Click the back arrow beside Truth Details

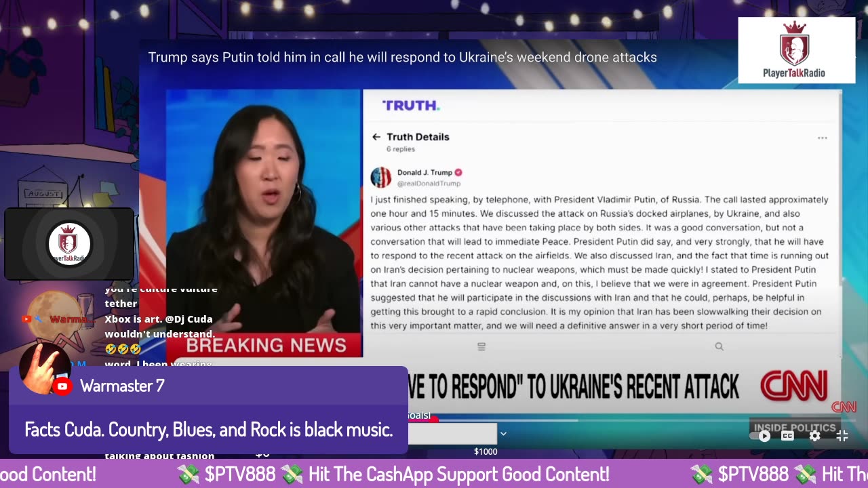(376, 137)
